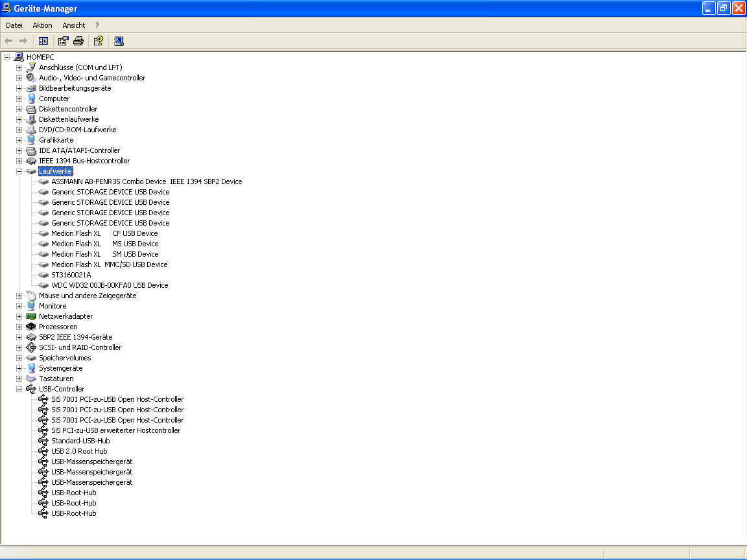
Task: Select the Monitore category label
Action: pyautogui.click(x=53, y=306)
